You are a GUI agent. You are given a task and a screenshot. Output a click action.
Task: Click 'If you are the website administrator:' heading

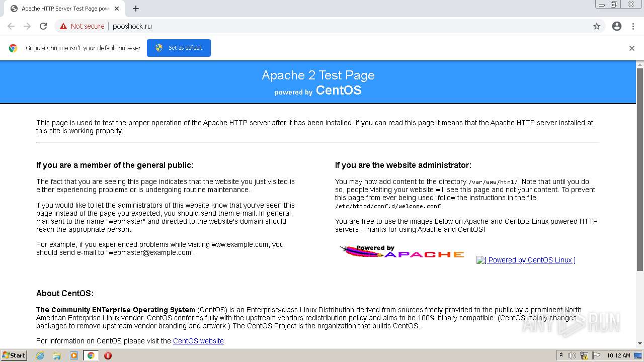(403, 165)
